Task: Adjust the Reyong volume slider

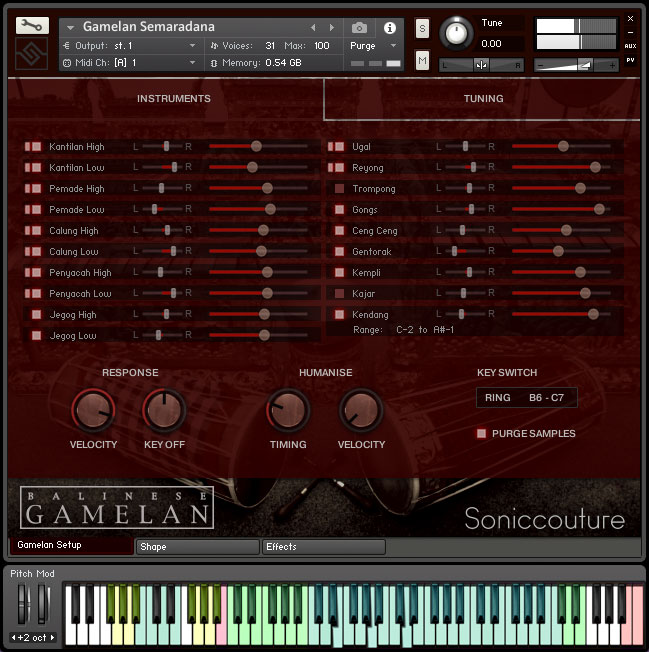Action: click(561, 167)
